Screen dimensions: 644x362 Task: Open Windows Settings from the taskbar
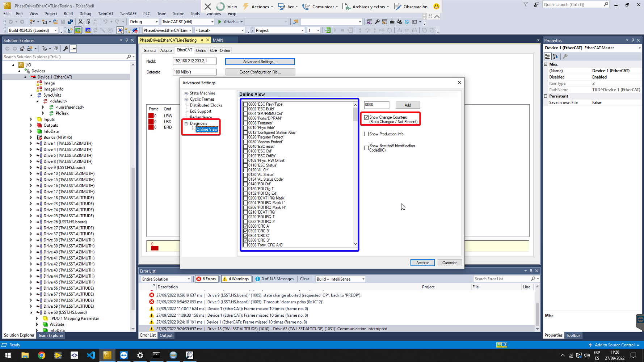(140, 355)
